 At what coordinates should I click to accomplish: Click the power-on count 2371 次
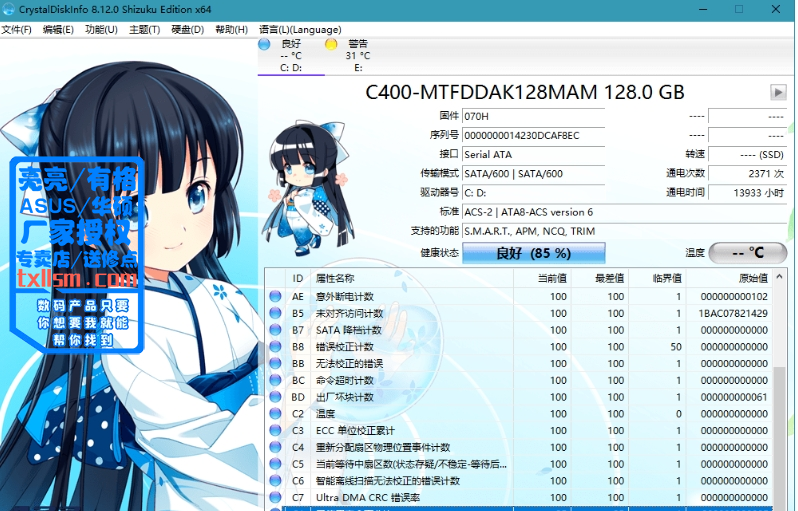(748, 174)
